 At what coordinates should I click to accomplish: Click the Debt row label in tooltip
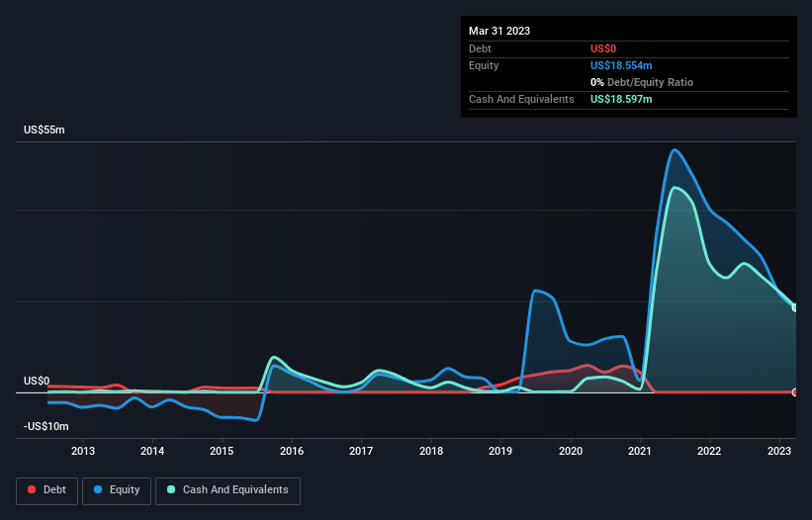pyautogui.click(x=480, y=48)
